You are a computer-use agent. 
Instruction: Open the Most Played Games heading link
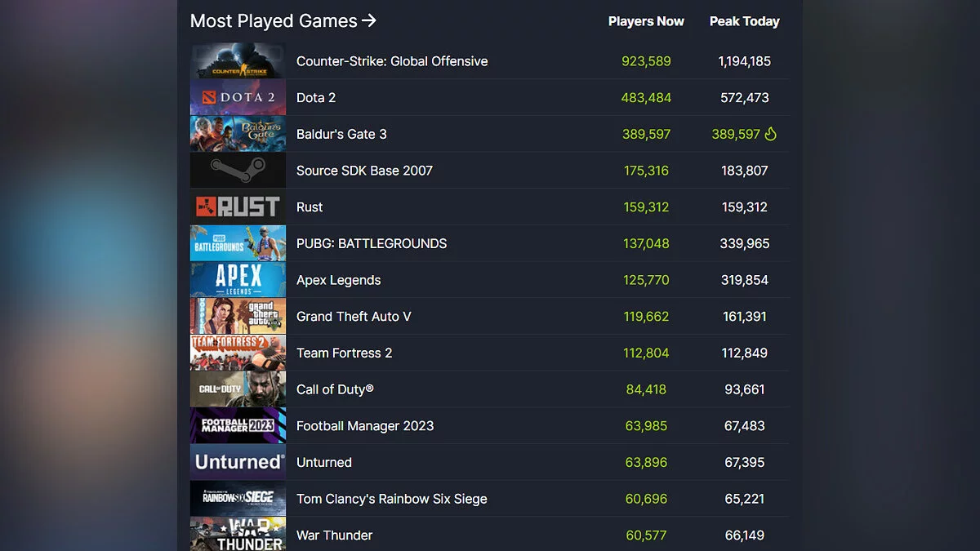tap(274, 21)
